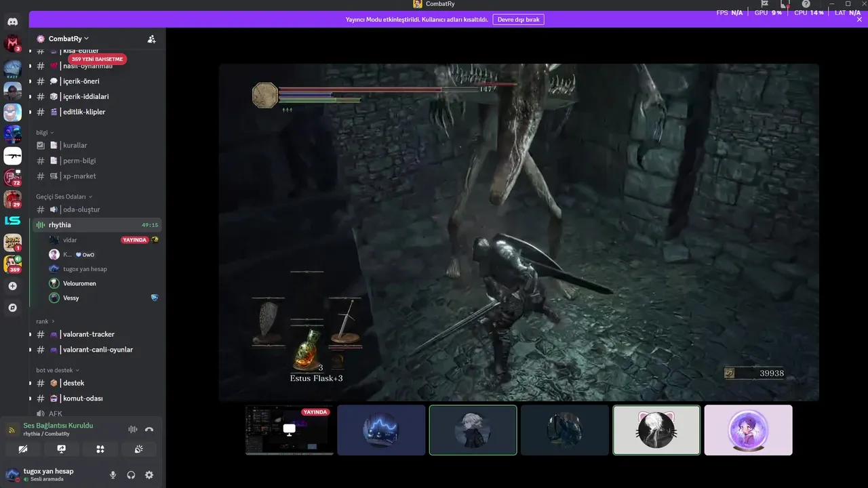
Task: Open the LS logo server
Action: click(x=12, y=220)
